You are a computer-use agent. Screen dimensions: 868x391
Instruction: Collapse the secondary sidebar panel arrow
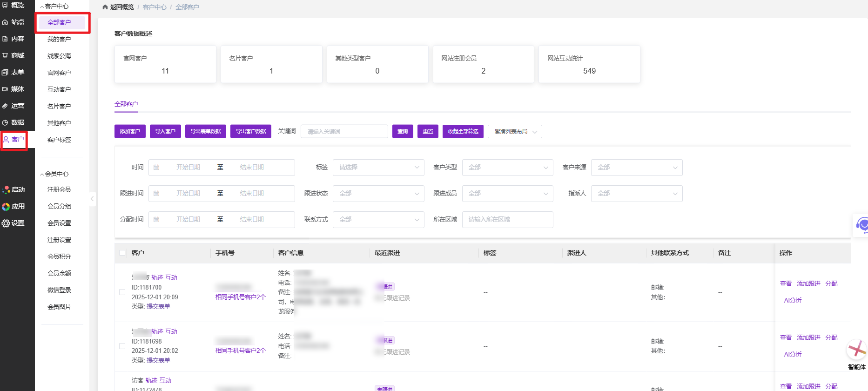[x=92, y=199]
